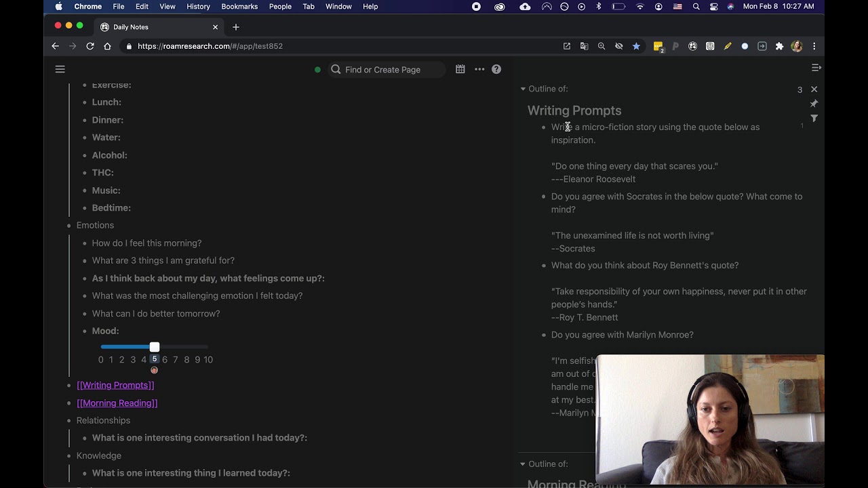This screenshot has height=488, width=868.
Task: Open the View menu
Action: pyautogui.click(x=167, y=6)
